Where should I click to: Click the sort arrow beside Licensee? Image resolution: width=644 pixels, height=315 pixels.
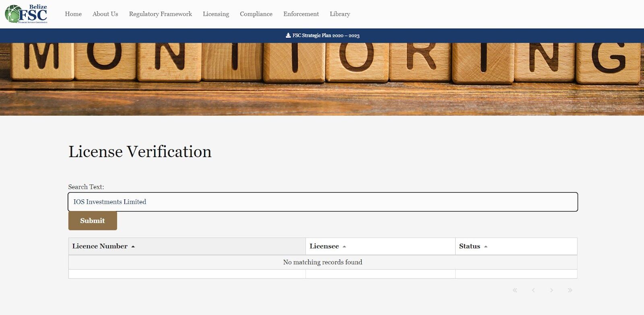[344, 247]
